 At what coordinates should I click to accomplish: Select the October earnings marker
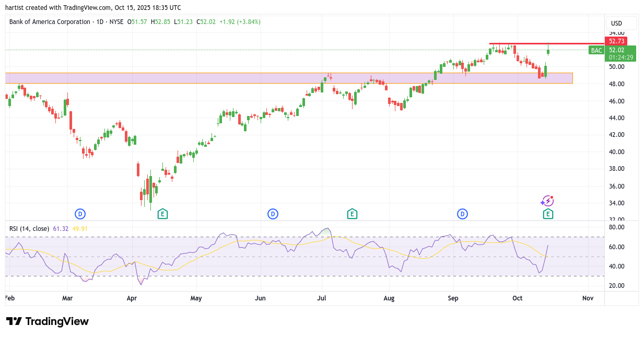tap(548, 214)
